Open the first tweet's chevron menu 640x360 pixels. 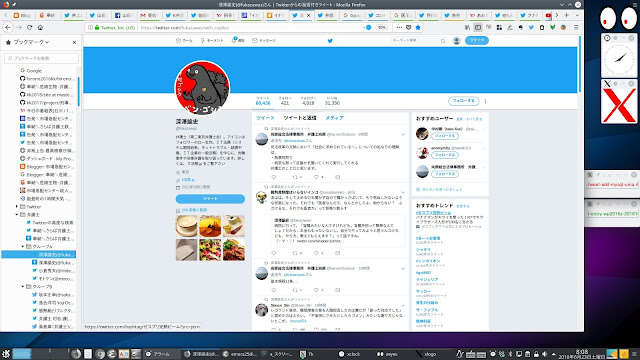(403, 134)
